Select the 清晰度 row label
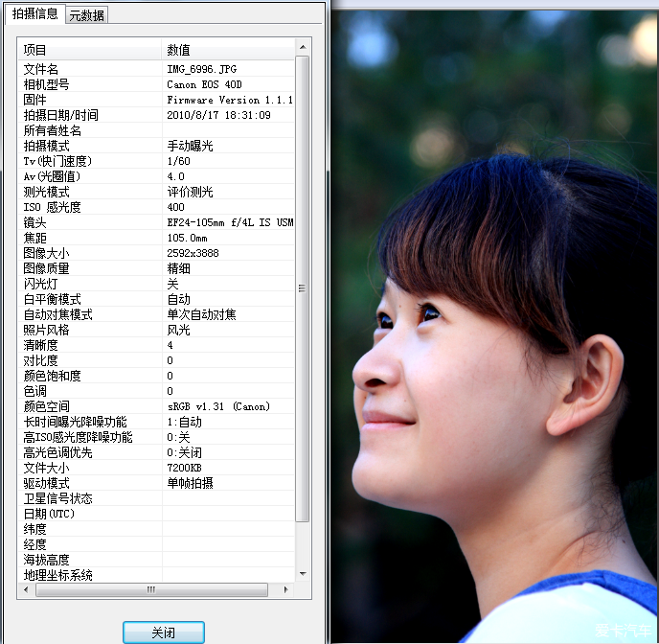Viewport: 659px width, 644px height. (40, 345)
